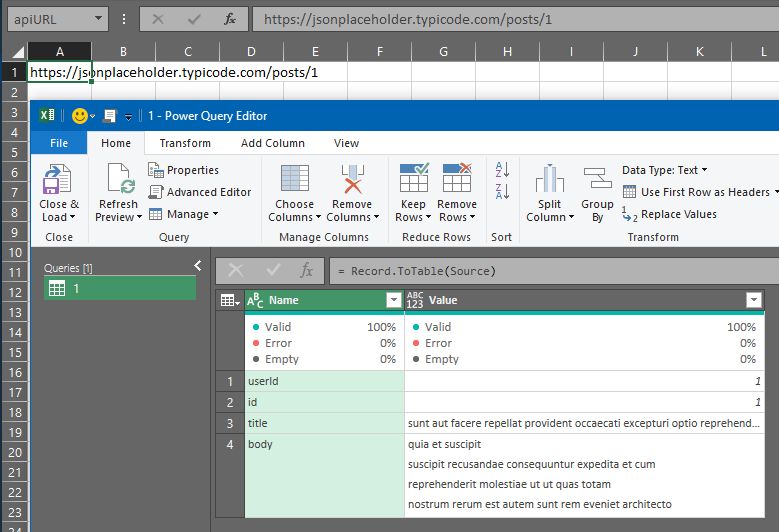
Task: Open the Data Type: Text dropdown
Action: click(x=664, y=170)
